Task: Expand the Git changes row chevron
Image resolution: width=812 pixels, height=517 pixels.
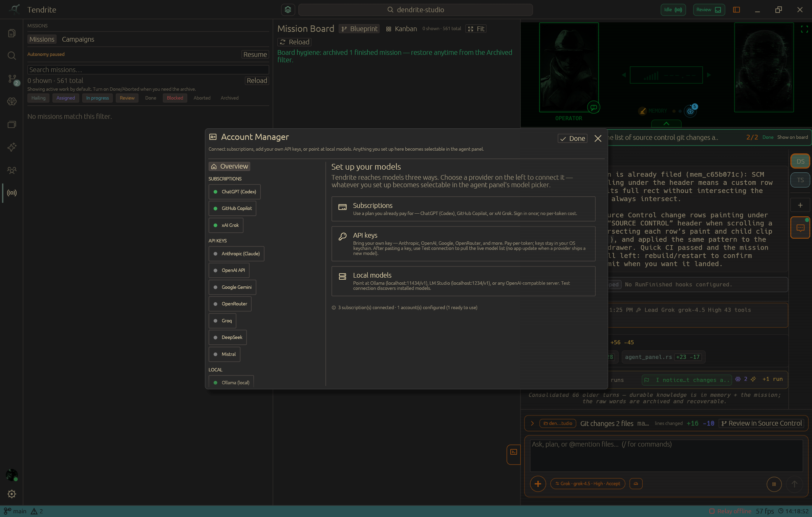Action: pyautogui.click(x=532, y=424)
